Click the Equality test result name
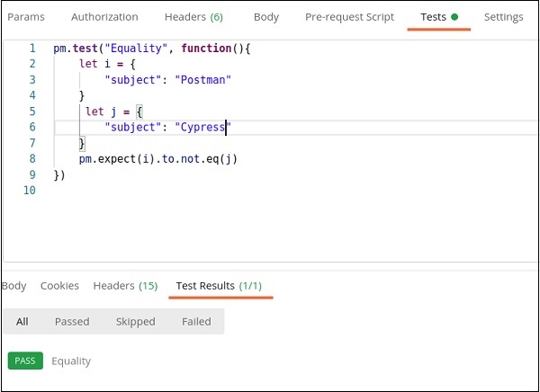 pos(71,361)
